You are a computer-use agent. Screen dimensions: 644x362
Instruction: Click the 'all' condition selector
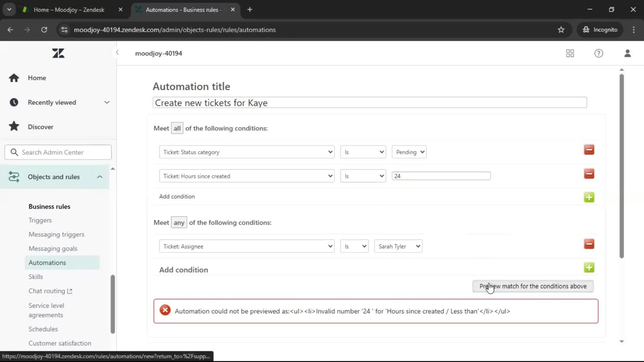click(177, 128)
